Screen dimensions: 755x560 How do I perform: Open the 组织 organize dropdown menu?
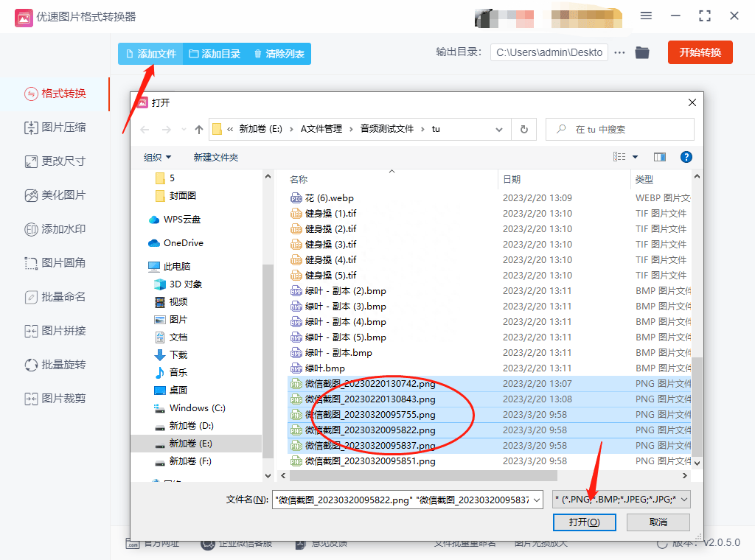pos(157,157)
